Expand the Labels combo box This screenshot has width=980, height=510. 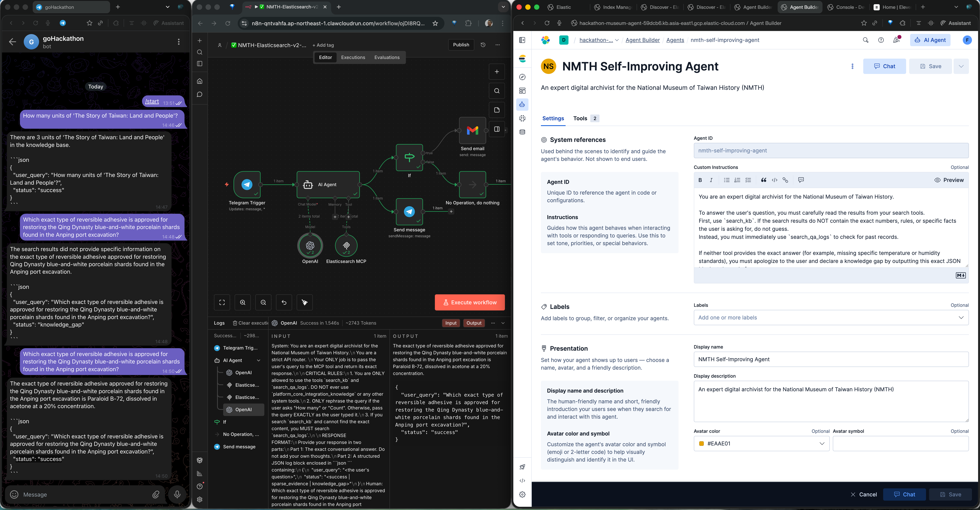pyautogui.click(x=961, y=317)
